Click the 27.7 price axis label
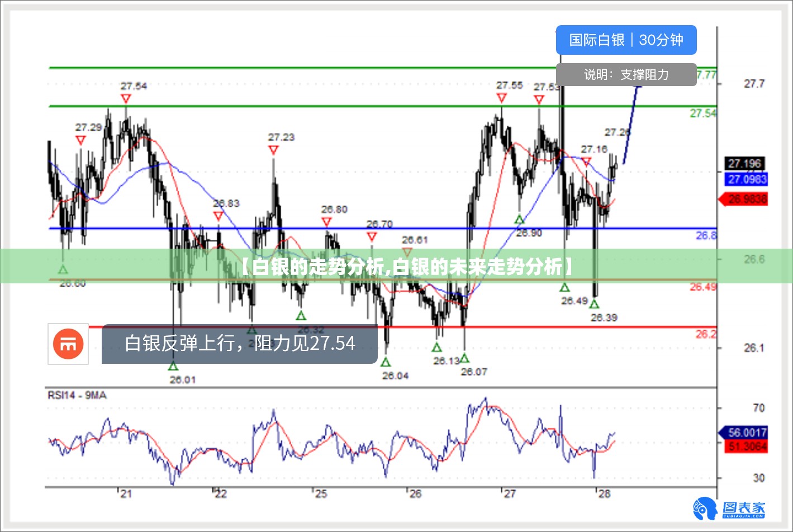 [754, 83]
